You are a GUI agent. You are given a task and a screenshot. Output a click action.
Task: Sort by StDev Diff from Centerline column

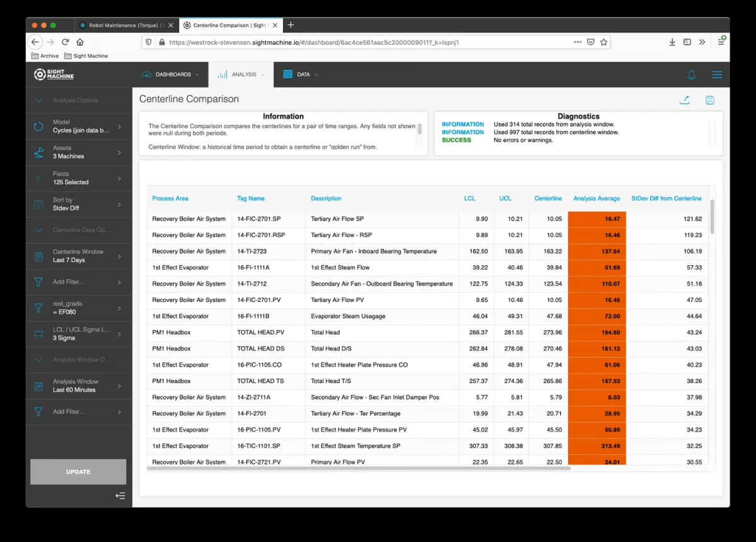coord(667,199)
